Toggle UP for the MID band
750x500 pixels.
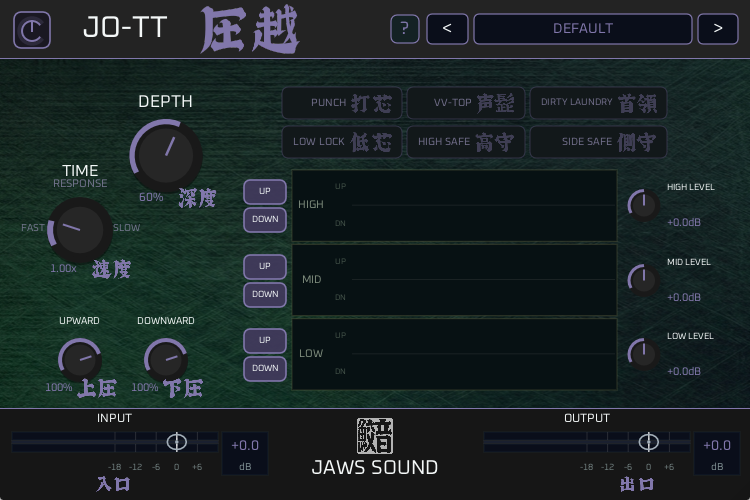coord(265,267)
